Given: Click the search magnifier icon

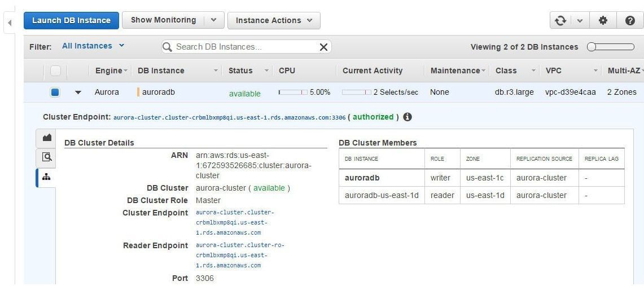Looking at the screenshot, I should click(x=167, y=47).
